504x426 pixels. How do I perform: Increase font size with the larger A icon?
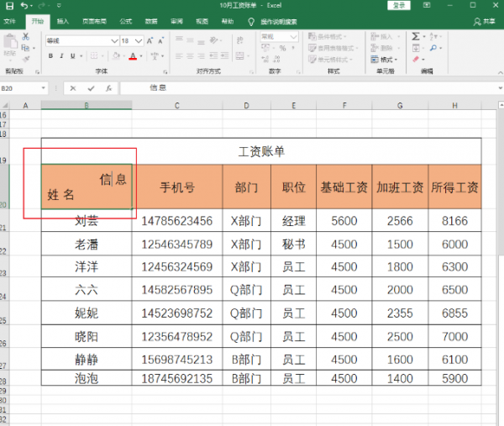(x=150, y=41)
